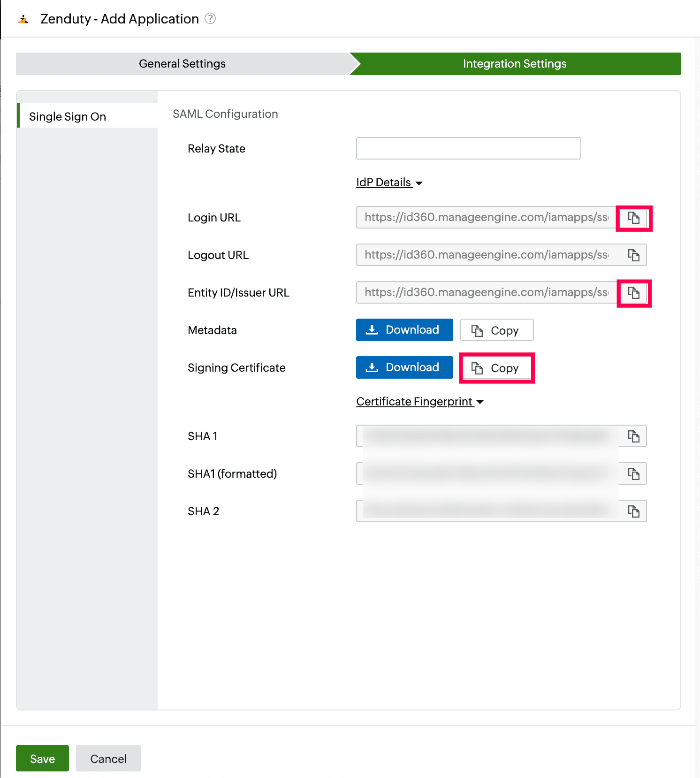Collapse the Certificate Fingerprint section
Viewport: 700px width, 778px height.
pyautogui.click(x=419, y=402)
